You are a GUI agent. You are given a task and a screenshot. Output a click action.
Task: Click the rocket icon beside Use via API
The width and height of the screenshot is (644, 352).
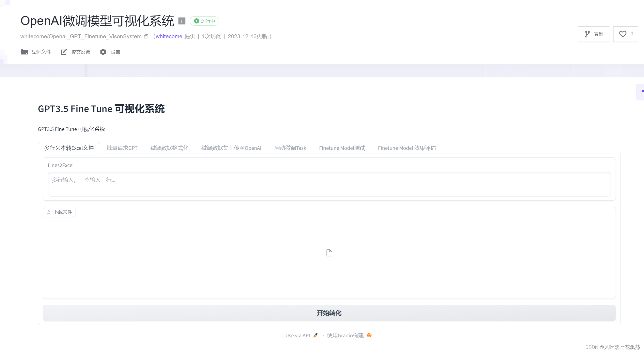315,335
